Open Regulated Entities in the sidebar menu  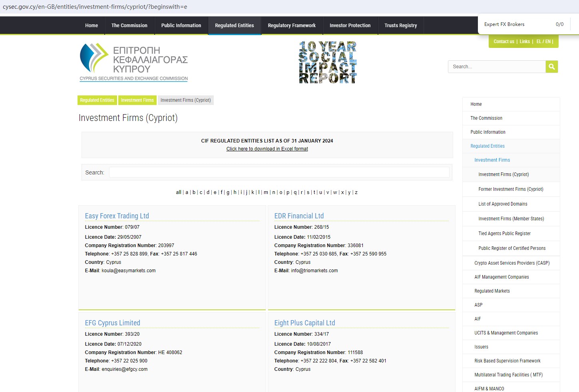pyautogui.click(x=511, y=146)
